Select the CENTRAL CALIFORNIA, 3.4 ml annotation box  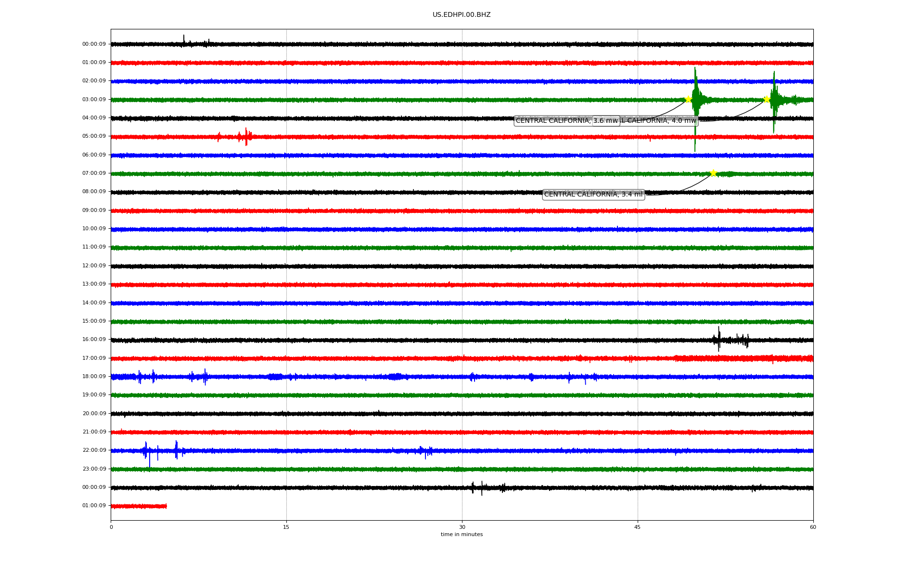[x=593, y=195]
